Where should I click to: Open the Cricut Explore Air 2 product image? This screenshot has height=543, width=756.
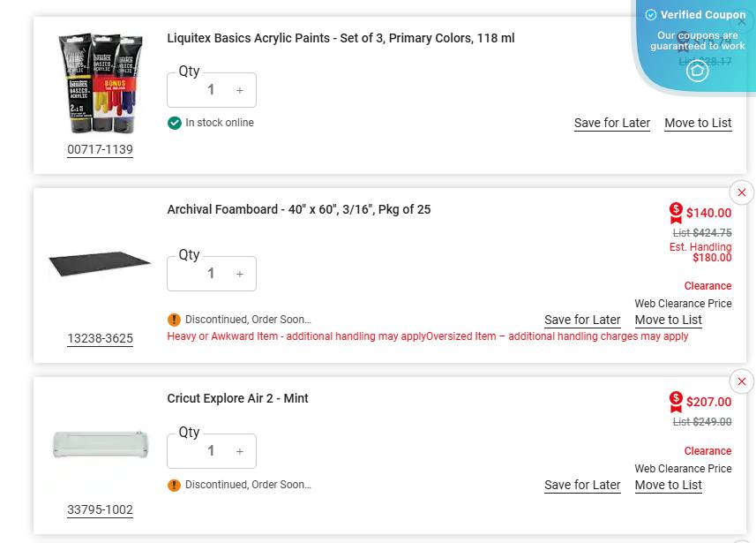tap(100, 444)
